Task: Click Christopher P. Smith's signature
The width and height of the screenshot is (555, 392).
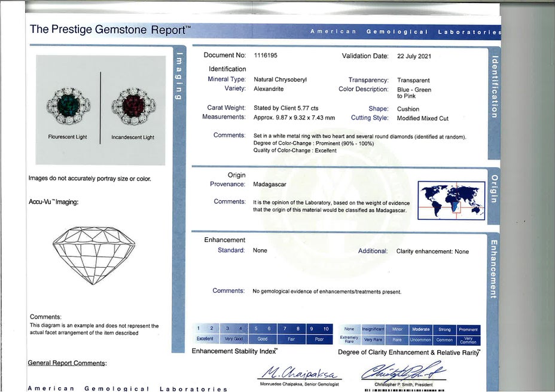Action: (x=402, y=370)
